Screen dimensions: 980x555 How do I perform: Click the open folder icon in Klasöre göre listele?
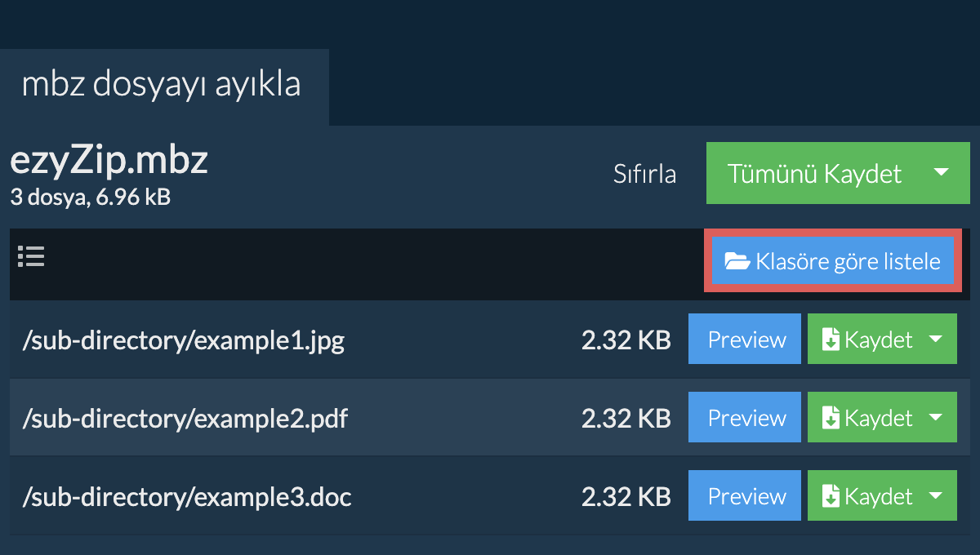point(737,262)
